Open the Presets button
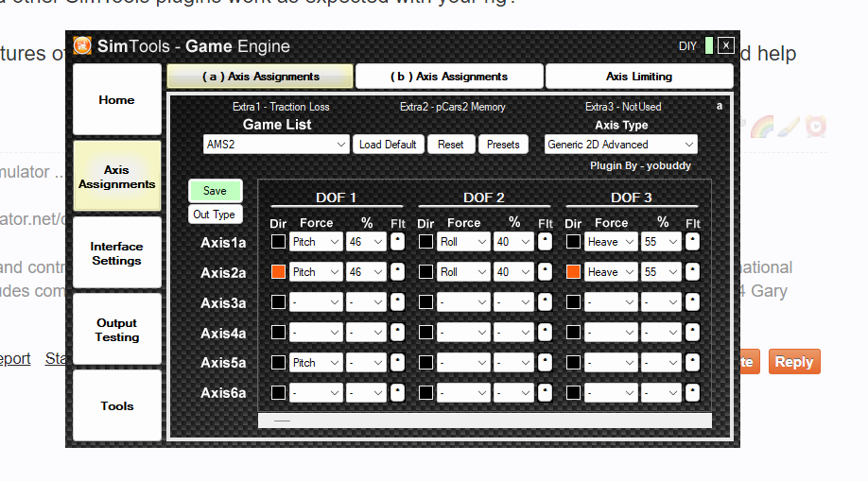 click(503, 145)
